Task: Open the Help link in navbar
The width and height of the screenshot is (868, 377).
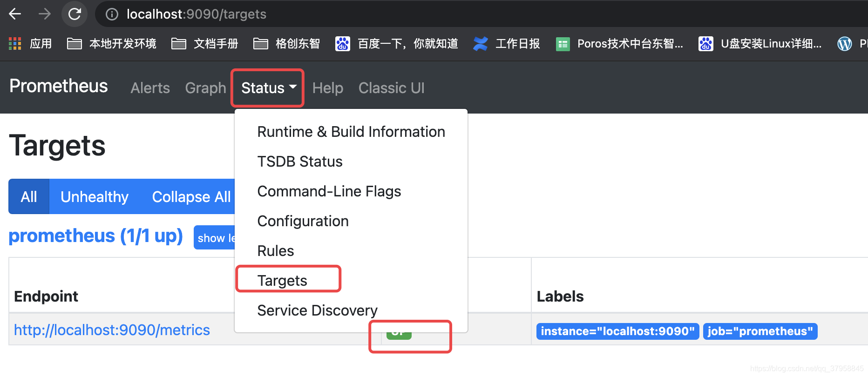Action: click(328, 88)
